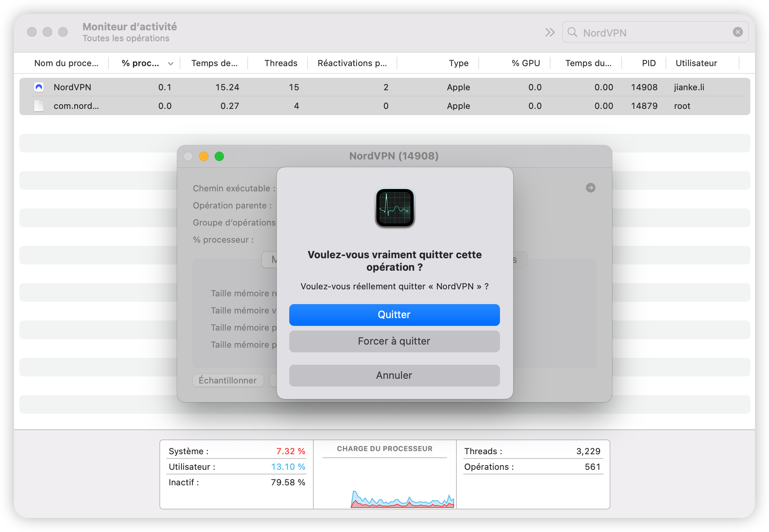Click into the NordVPN search field
This screenshot has width=769, height=532.
[655, 32]
